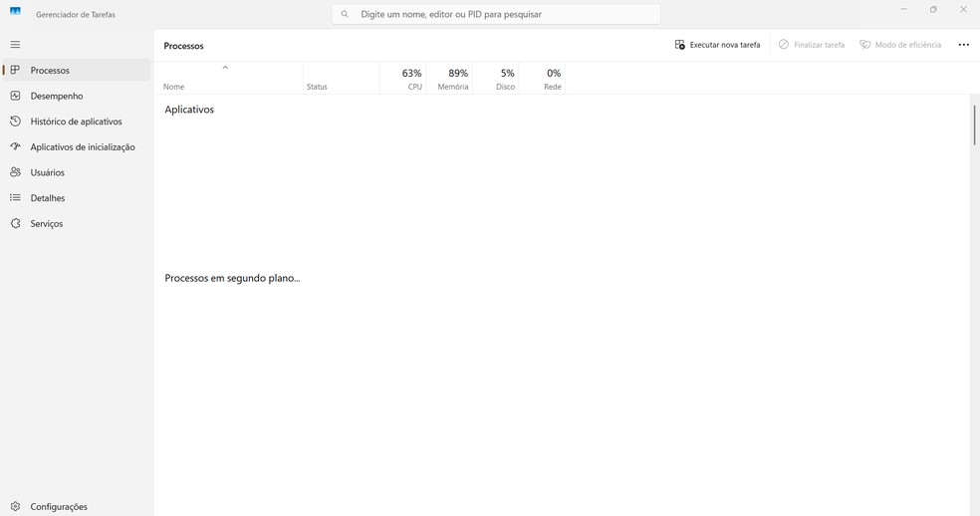This screenshot has height=516, width=980.
Task: Click the Detalhes list icon
Action: click(x=15, y=197)
